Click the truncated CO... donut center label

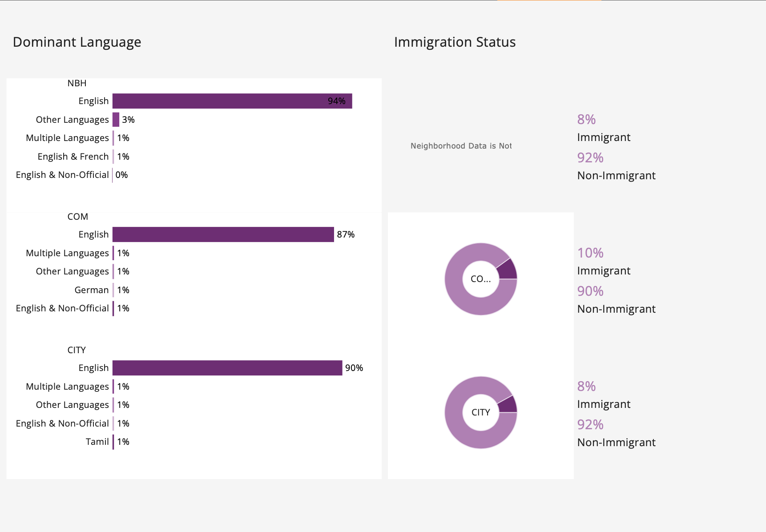pyautogui.click(x=481, y=279)
